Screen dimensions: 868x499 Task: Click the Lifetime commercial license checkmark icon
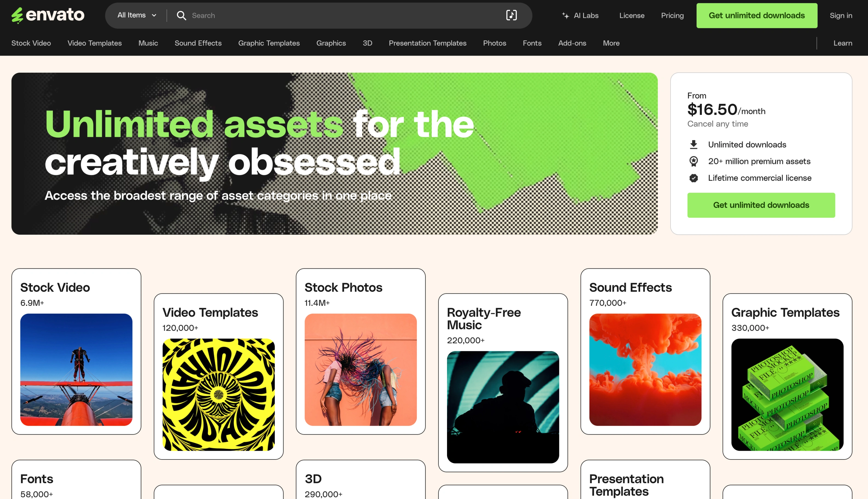pos(694,178)
